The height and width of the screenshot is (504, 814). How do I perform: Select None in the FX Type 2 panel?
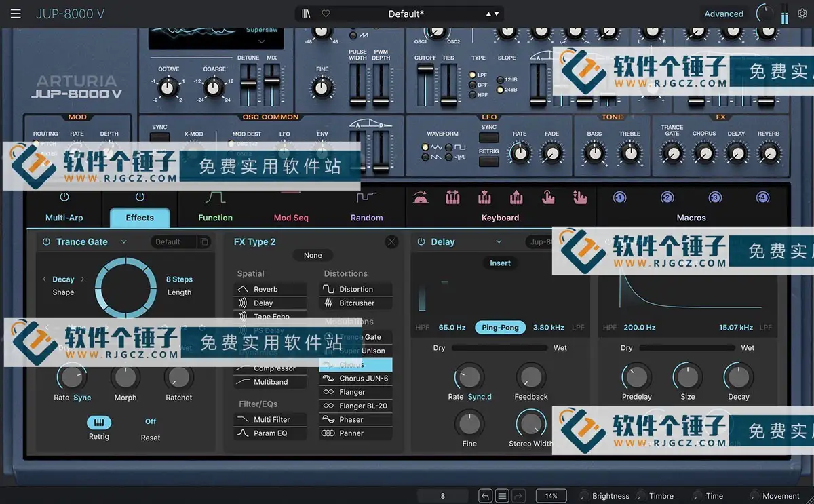pos(313,255)
